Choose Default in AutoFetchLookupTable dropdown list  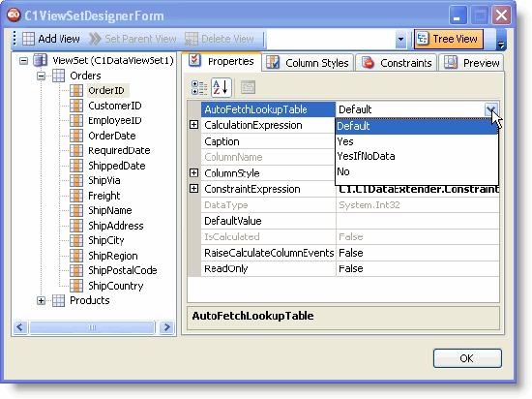pyautogui.click(x=416, y=126)
